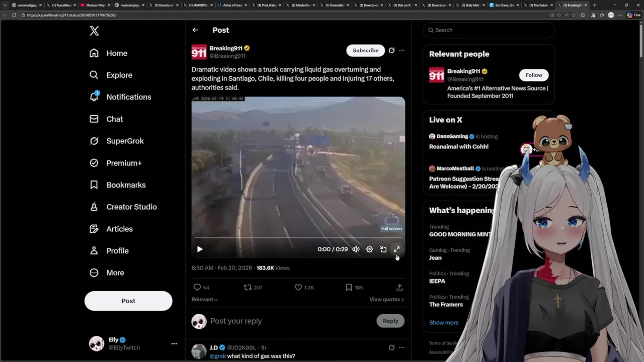Open the IEEPA trending topic

coord(437,281)
